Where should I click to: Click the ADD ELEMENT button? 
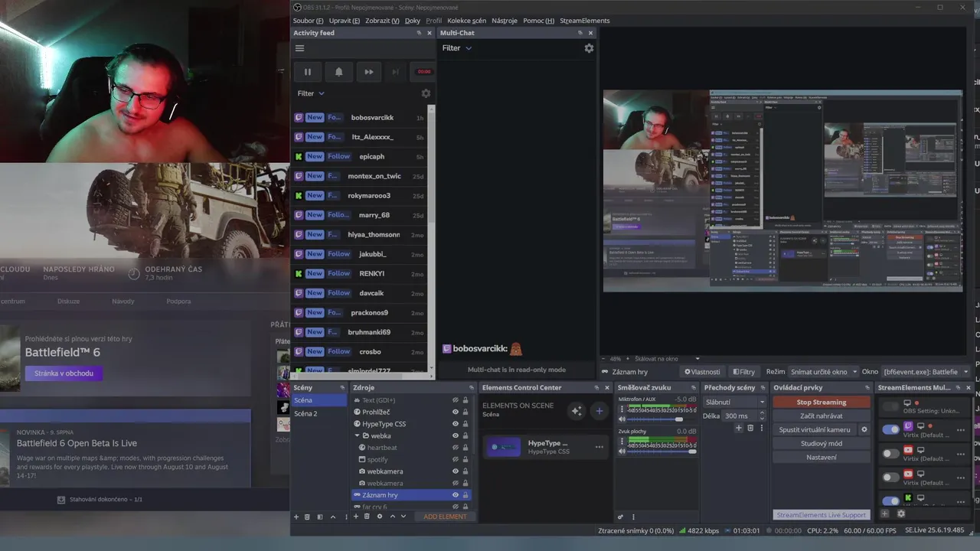pos(445,517)
